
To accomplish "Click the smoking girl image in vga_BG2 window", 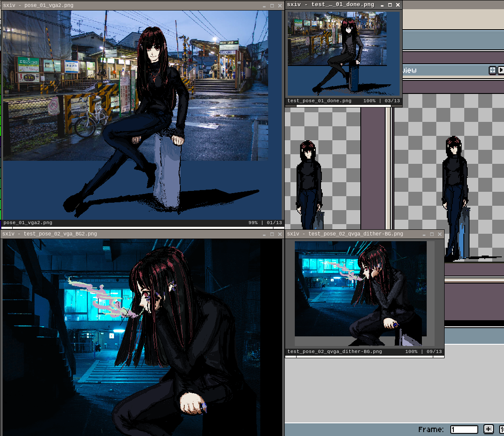I will tap(142, 337).
